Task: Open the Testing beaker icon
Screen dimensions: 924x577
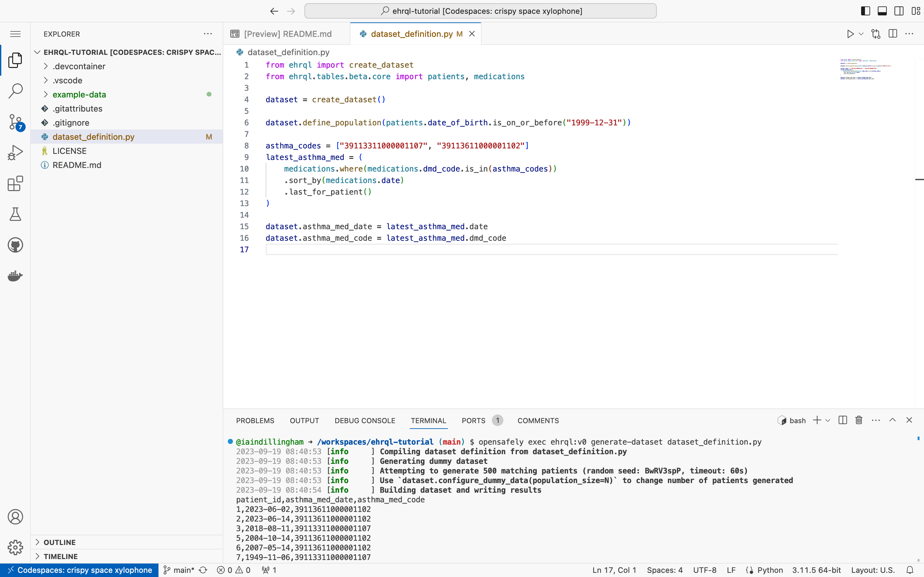Action: 15,214
